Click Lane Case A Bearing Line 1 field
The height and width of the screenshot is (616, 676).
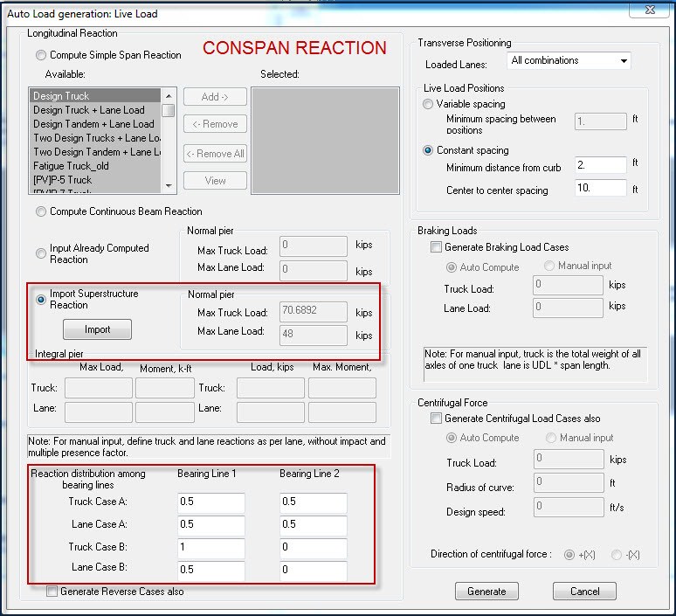[211, 525]
